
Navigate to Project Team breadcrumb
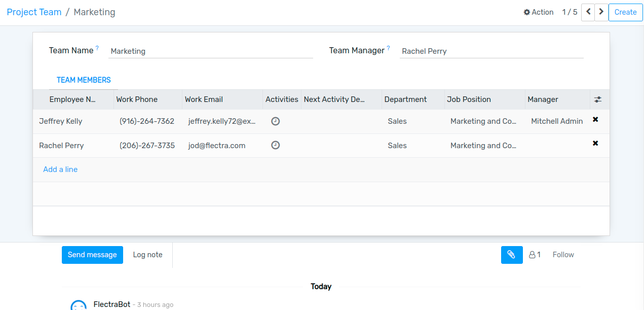coord(34,12)
